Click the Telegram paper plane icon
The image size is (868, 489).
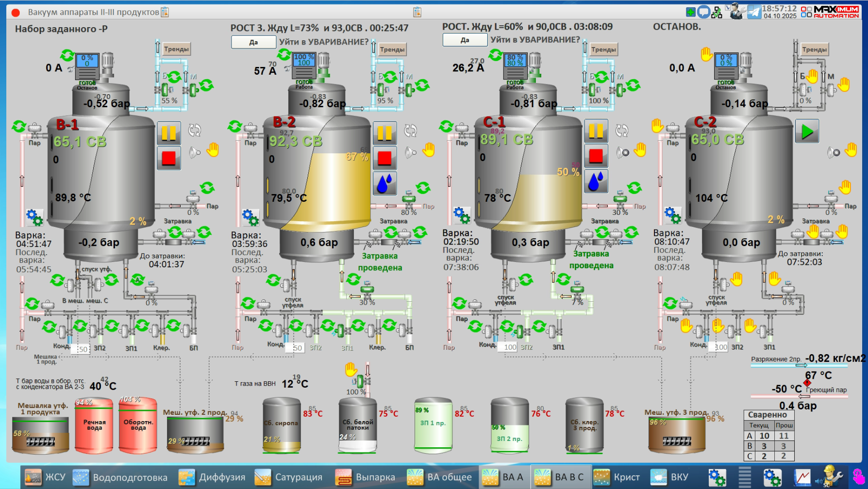pyautogui.click(x=754, y=12)
